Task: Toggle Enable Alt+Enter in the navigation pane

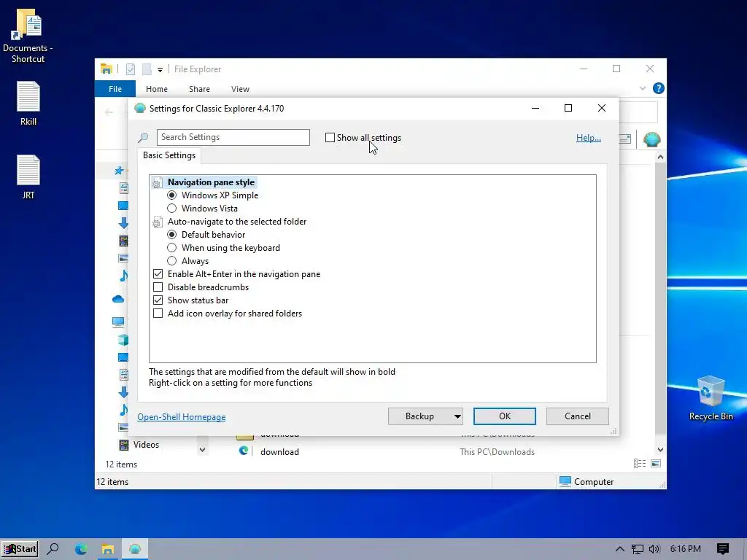Action: [x=158, y=274]
